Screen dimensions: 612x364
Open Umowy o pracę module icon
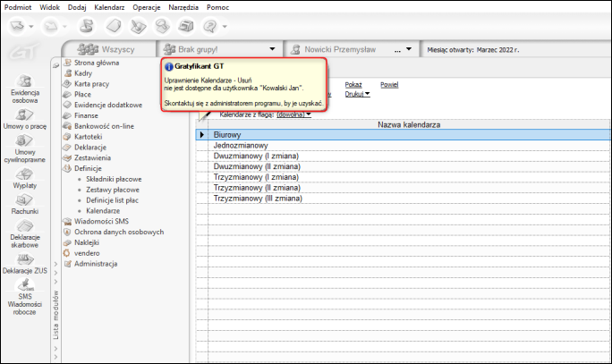(x=24, y=119)
